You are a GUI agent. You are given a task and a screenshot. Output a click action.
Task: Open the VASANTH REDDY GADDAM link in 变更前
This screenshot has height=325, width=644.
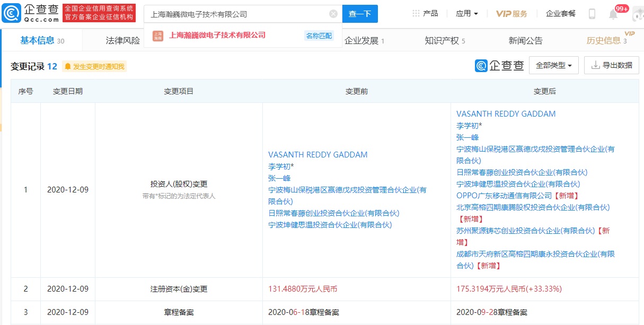318,155
